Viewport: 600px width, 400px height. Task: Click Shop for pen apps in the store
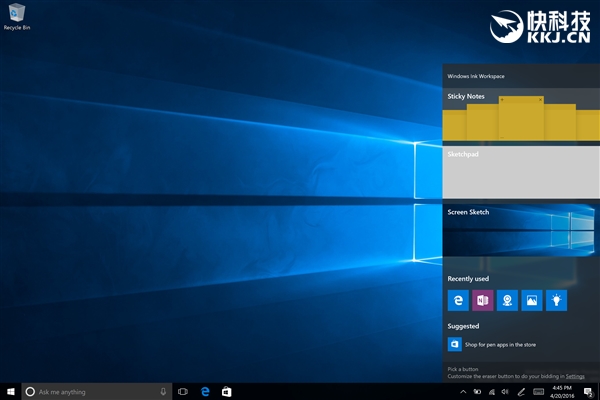pos(500,344)
